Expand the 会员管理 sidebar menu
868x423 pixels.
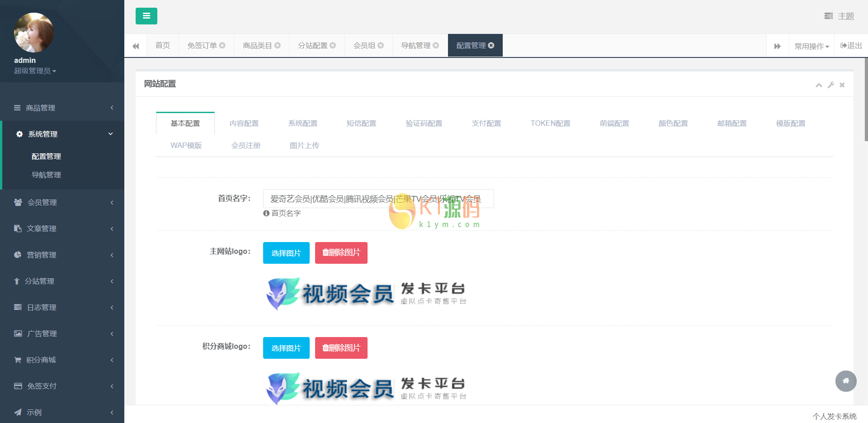point(62,202)
